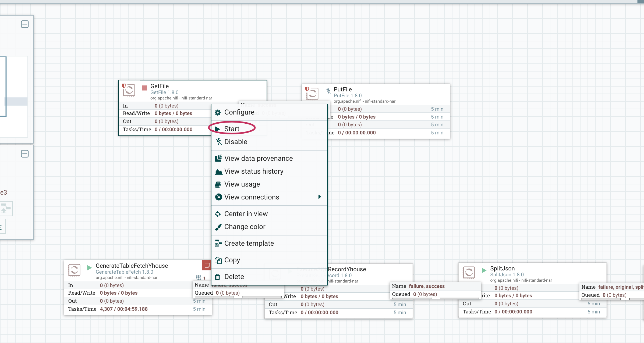Click the Create template icon
Image resolution: width=644 pixels, height=343 pixels.
click(x=218, y=244)
